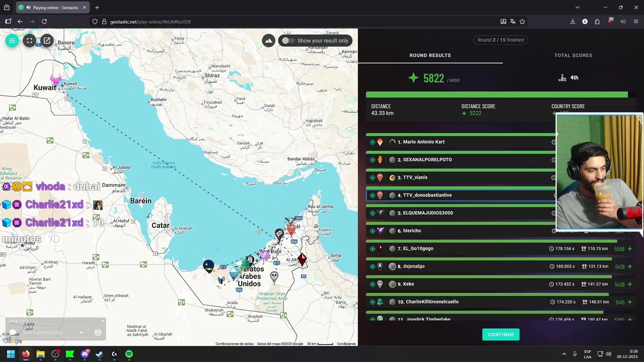Click the pin marker icon of Mario Antonio Kart
Image resolution: width=644 pixels, height=362 pixels.
[x=380, y=142]
